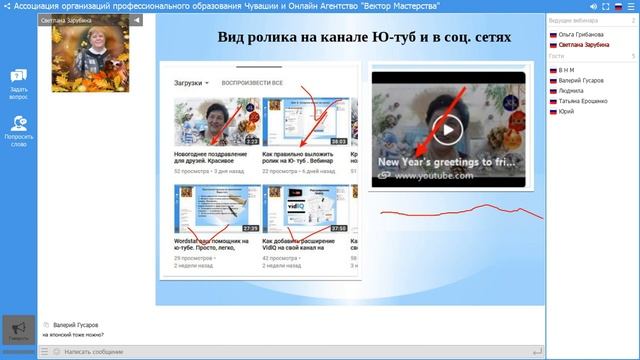
Task: Click the webinar title in top bar
Action: coord(227,6)
